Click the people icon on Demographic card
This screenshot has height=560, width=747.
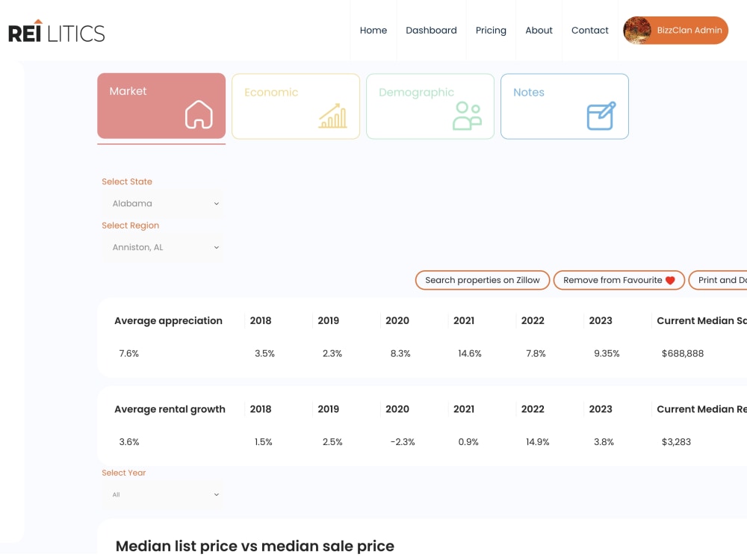click(x=467, y=116)
